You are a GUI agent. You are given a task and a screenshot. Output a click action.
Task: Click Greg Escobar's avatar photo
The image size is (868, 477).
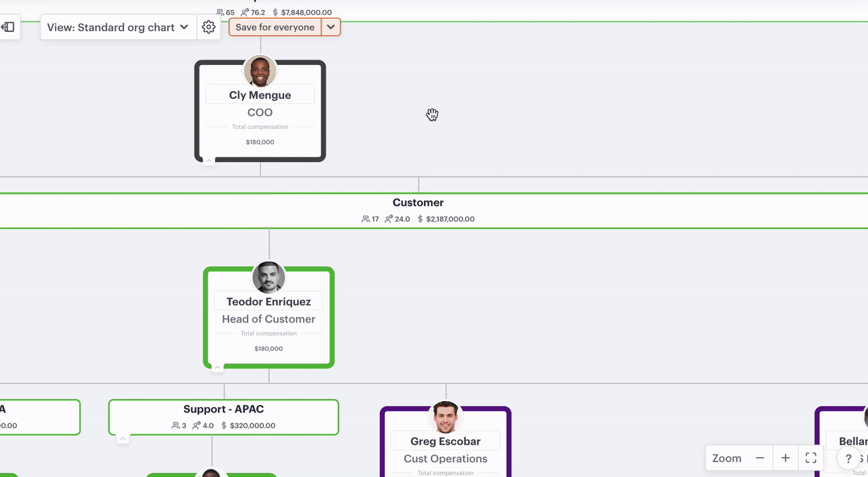[446, 417]
